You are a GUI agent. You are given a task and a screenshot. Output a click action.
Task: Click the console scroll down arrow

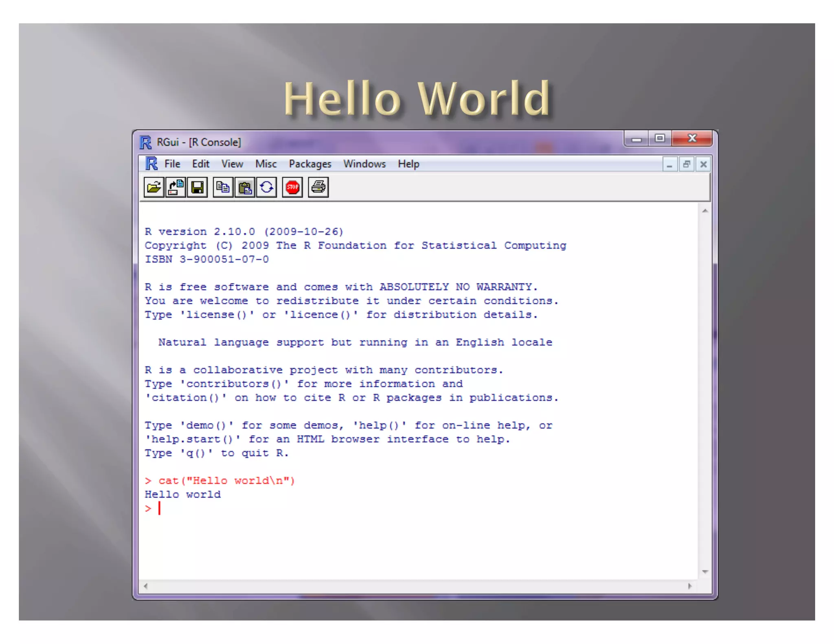click(705, 572)
